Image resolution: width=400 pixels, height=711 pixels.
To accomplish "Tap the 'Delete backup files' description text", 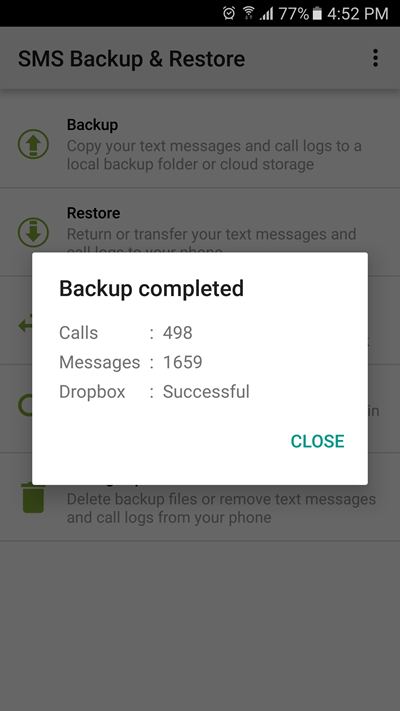I will [221, 508].
